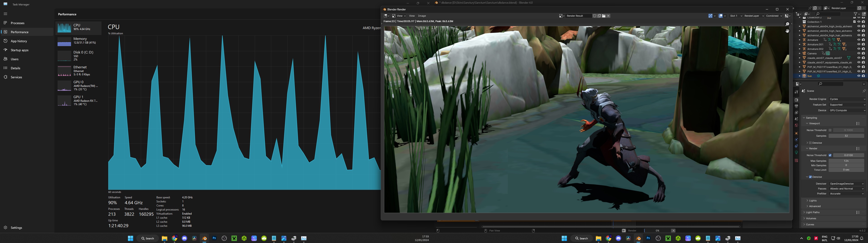
Task: Enable the Viewport Denoise checkbox under Samples
Action: (x=810, y=143)
